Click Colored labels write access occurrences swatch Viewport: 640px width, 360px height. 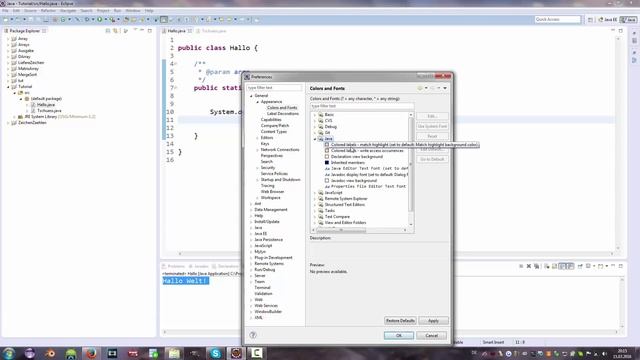327,151
